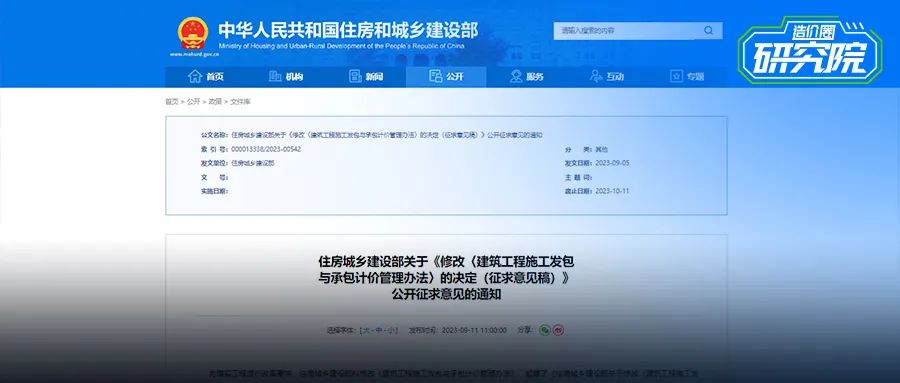
Task: Go to 公开 in the breadcrumb
Action: [x=193, y=102]
